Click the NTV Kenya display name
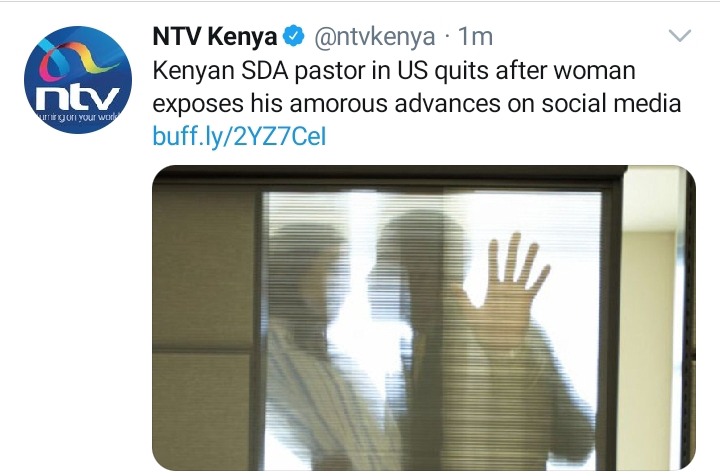This screenshot has width=720, height=476. (x=214, y=36)
